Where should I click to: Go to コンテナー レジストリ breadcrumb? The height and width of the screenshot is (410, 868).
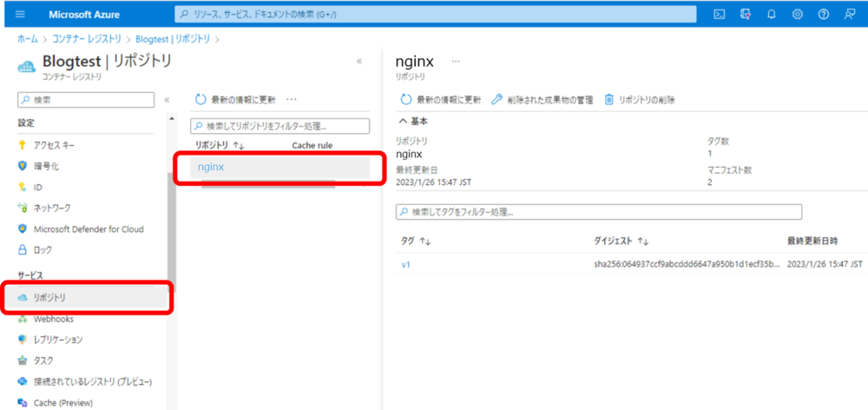click(x=86, y=39)
